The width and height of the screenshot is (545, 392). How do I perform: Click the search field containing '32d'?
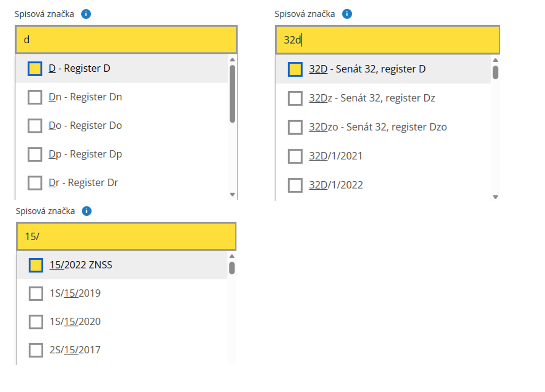(x=387, y=40)
